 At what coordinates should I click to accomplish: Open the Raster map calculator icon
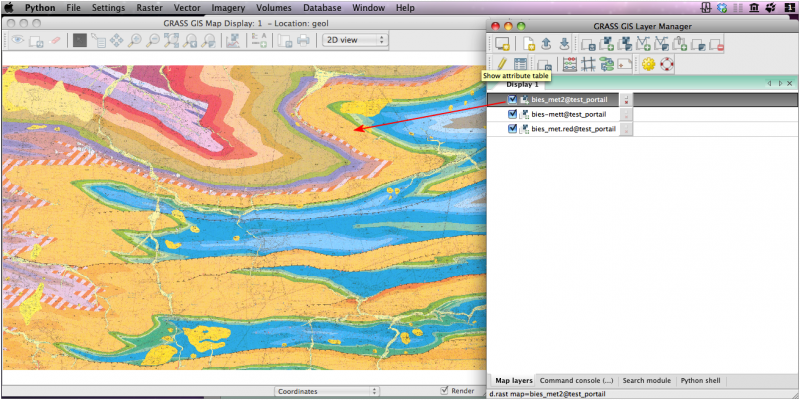[x=569, y=64]
